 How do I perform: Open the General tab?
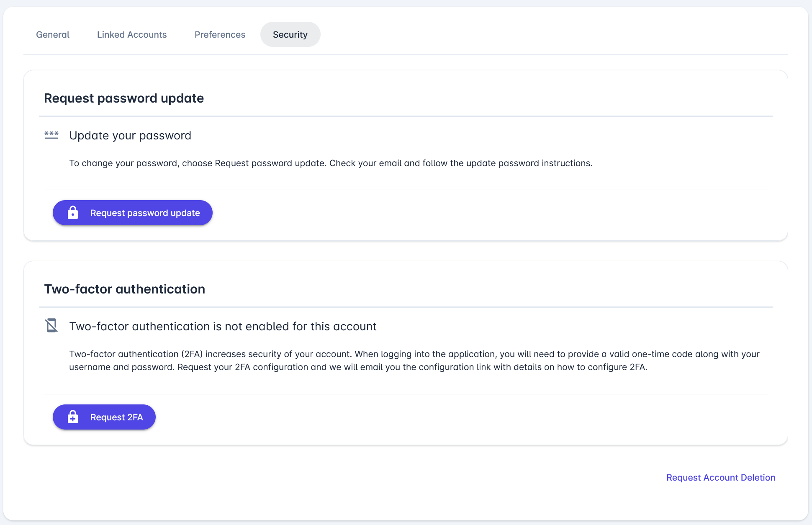tap(53, 35)
